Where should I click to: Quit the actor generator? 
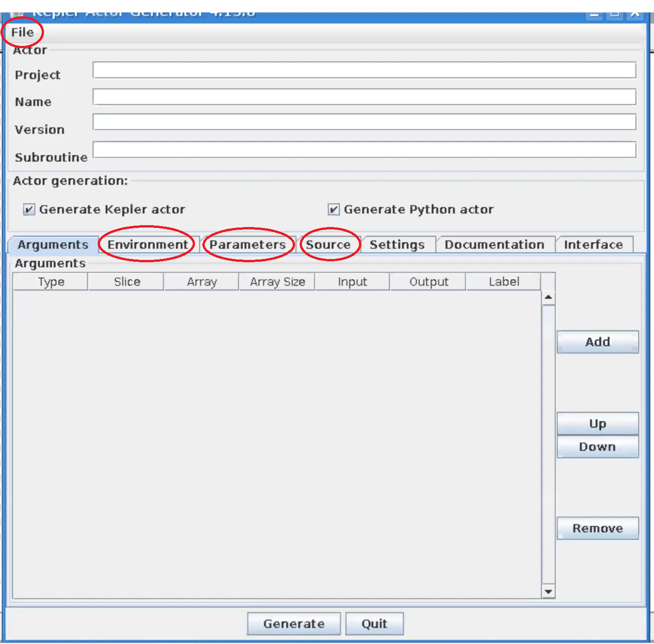374,624
